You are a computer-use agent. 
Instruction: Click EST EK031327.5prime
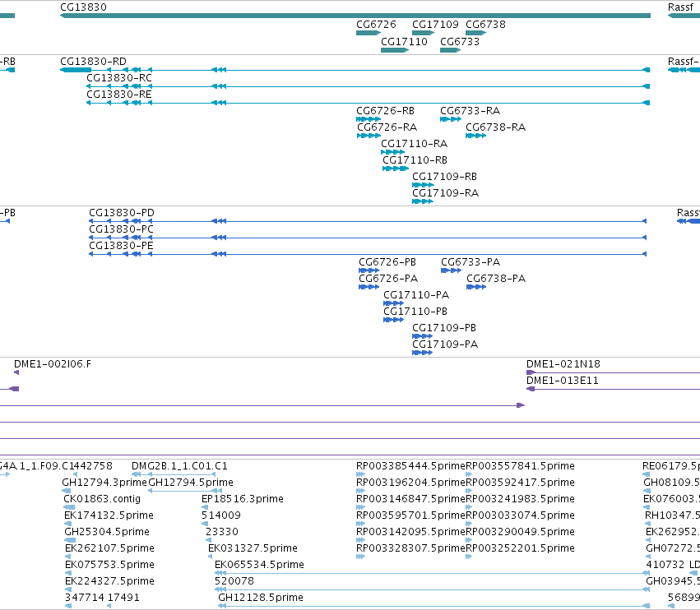click(x=211, y=557)
